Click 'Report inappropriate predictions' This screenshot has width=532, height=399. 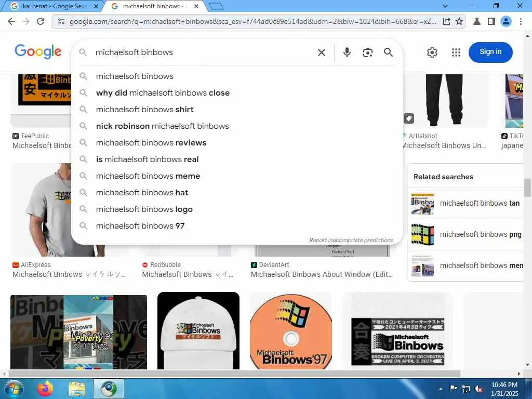pyautogui.click(x=351, y=240)
